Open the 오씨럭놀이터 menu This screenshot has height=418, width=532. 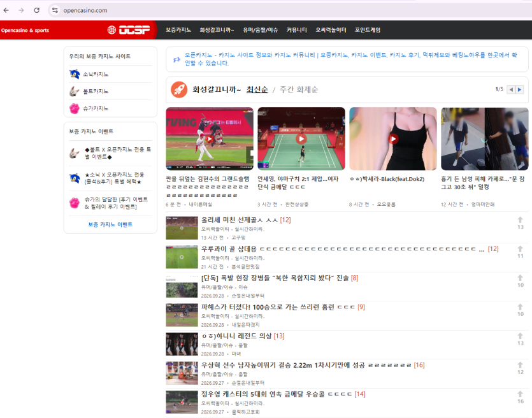(x=331, y=30)
